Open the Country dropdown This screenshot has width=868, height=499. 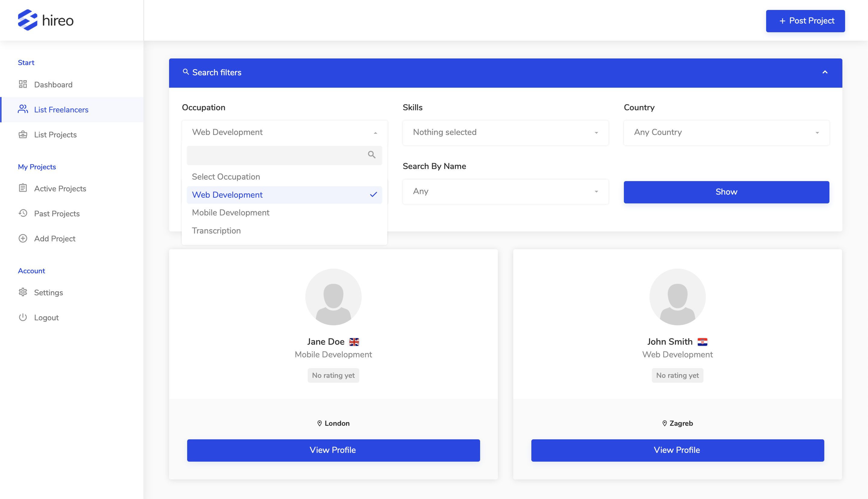point(726,133)
